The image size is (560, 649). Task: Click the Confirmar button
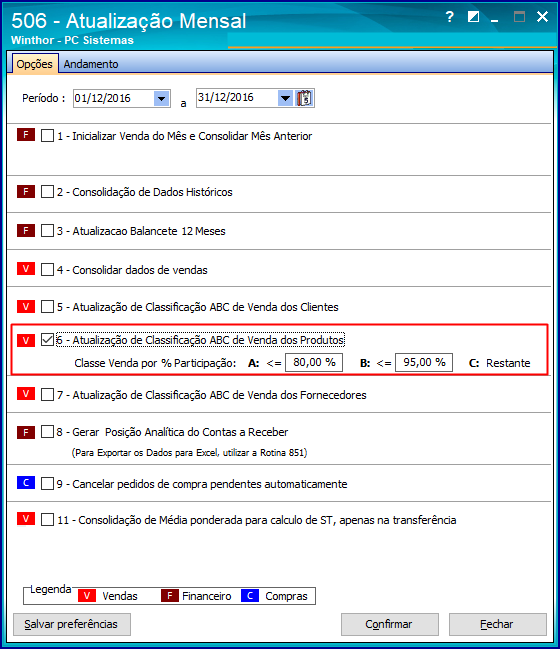tap(389, 624)
